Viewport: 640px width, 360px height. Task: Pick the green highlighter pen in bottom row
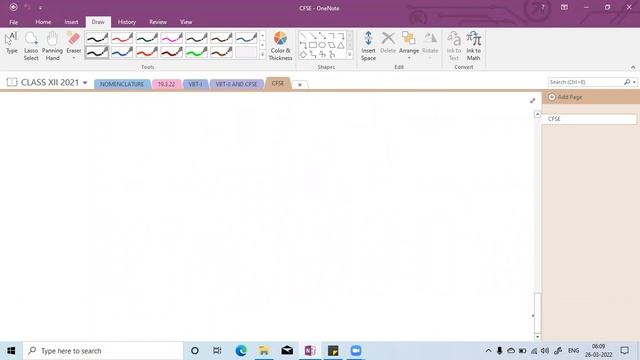(196, 52)
